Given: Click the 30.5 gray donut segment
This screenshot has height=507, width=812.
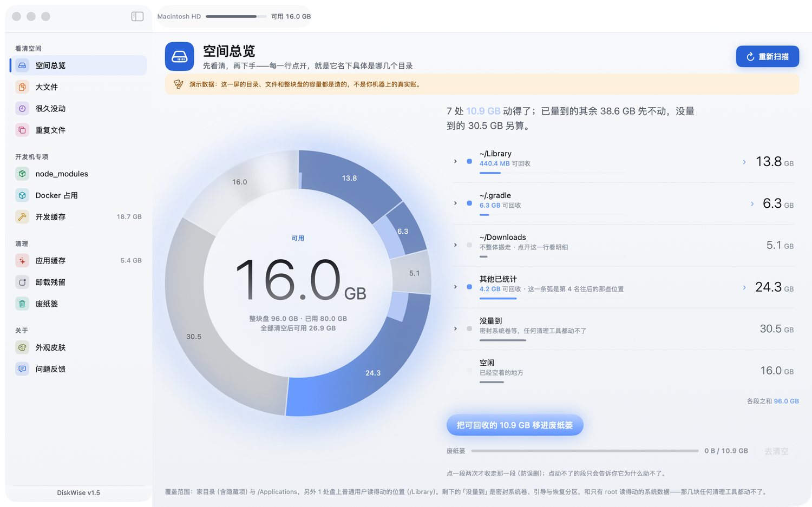Looking at the screenshot, I should click(194, 337).
